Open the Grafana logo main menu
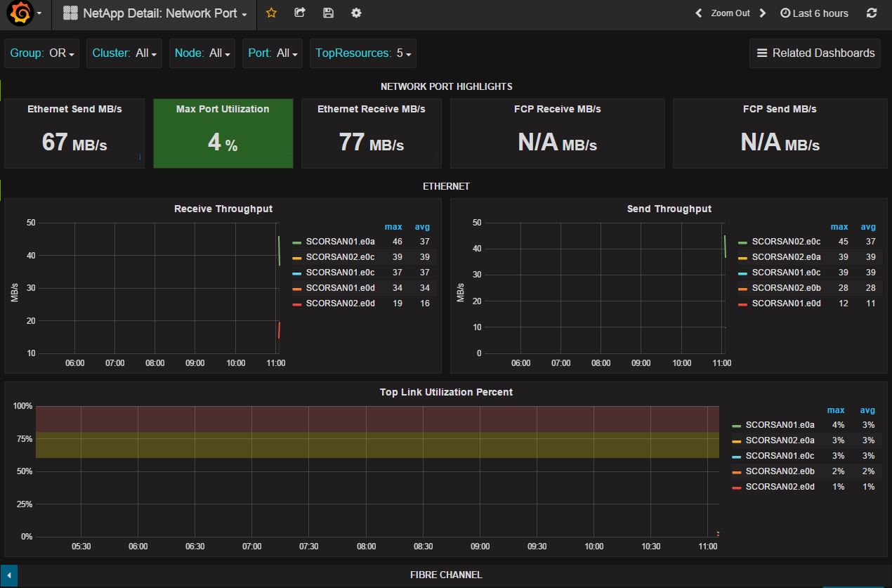Viewport: 892px width, 588px height. [21, 13]
